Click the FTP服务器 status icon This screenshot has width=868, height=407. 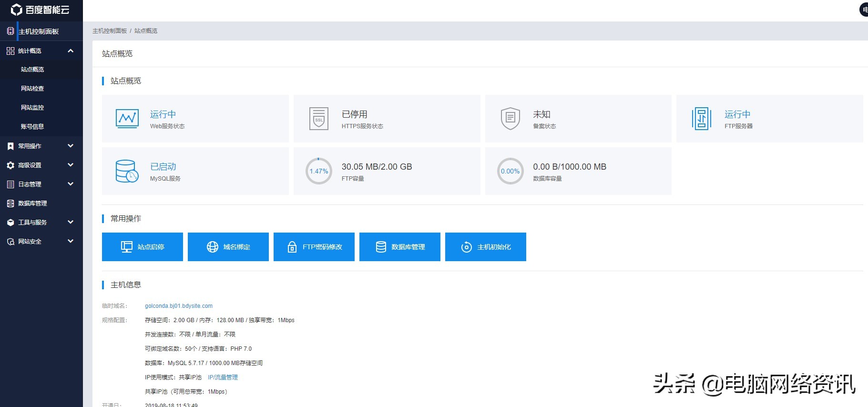(701, 119)
